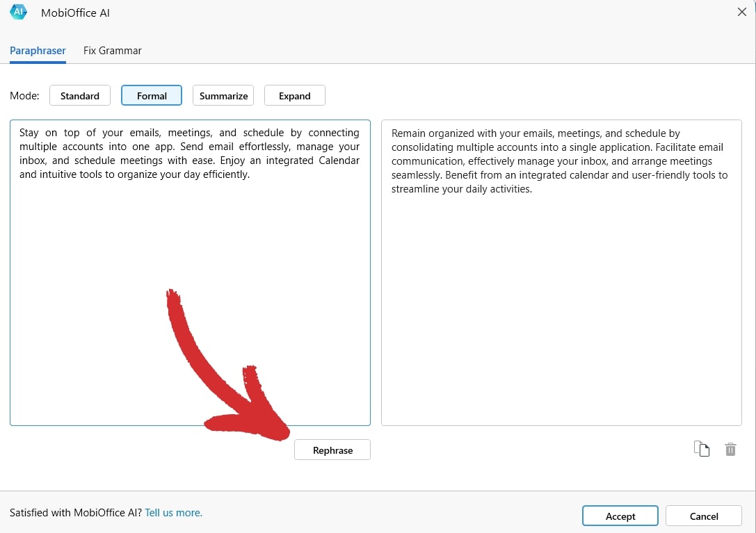
Task: Dismiss the dialog with the X button
Action: [x=741, y=12]
